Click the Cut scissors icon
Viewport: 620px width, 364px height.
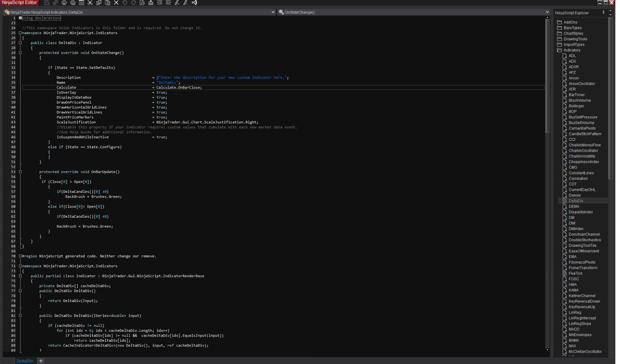click(x=90, y=3)
